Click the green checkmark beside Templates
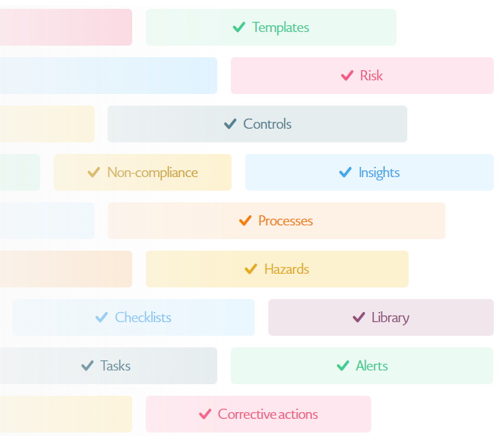 pos(239,27)
